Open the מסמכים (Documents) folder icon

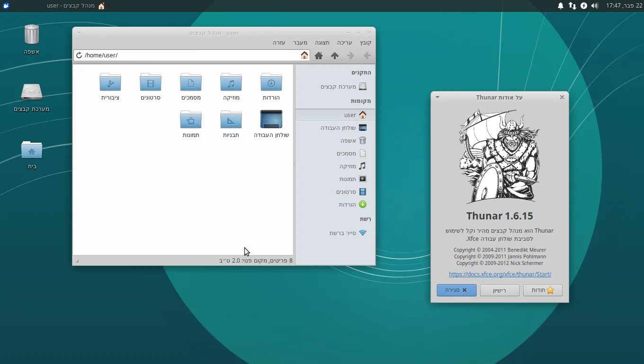(x=191, y=82)
